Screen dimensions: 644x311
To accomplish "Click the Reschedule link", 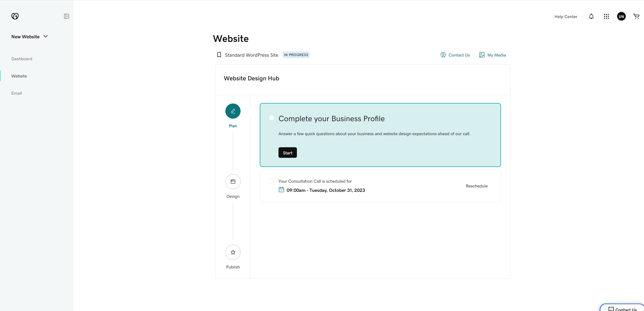I will (x=476, y=186).
